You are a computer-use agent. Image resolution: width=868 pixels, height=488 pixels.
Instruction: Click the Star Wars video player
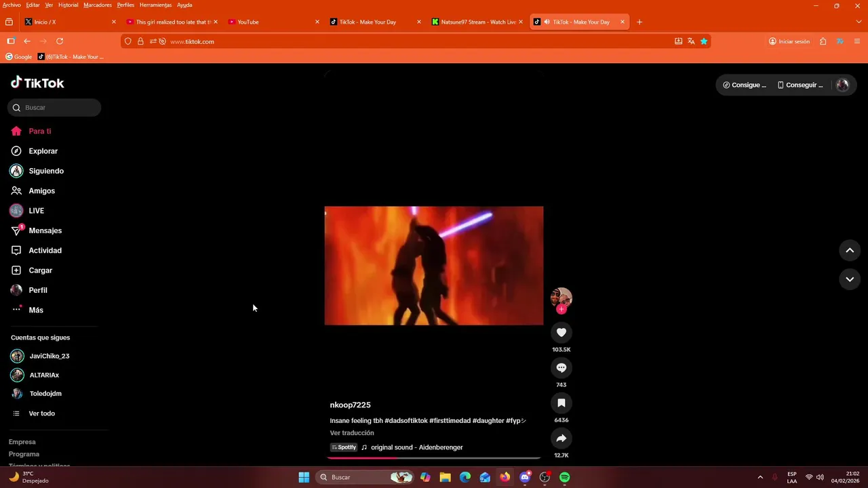click(x=434, y=266)
